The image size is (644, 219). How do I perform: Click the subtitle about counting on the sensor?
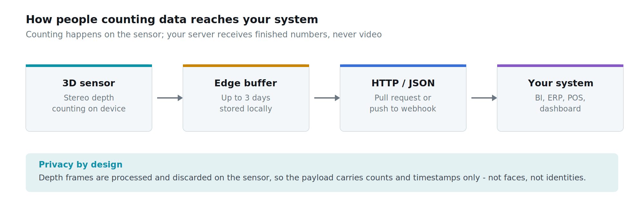tap(204, 34)
